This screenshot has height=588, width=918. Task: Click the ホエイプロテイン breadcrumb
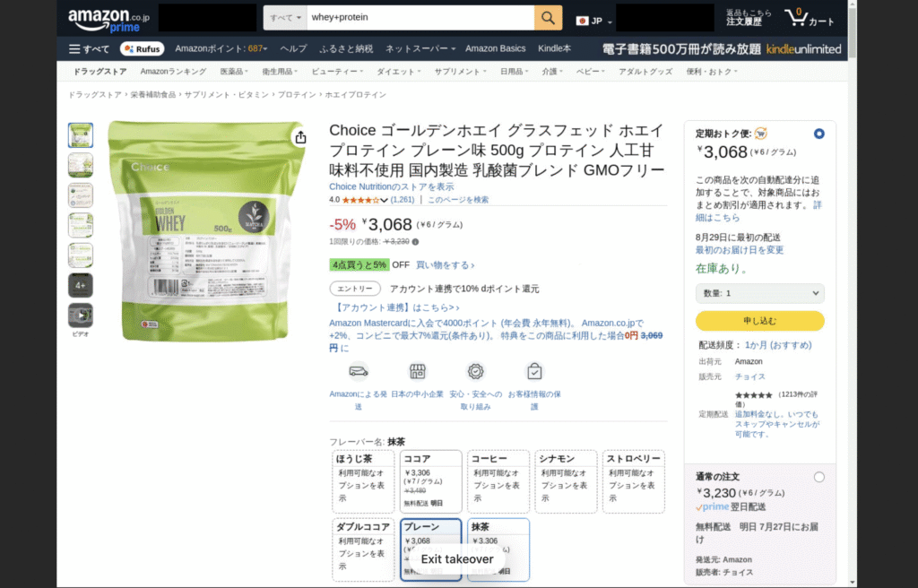[x=355, y=94]
